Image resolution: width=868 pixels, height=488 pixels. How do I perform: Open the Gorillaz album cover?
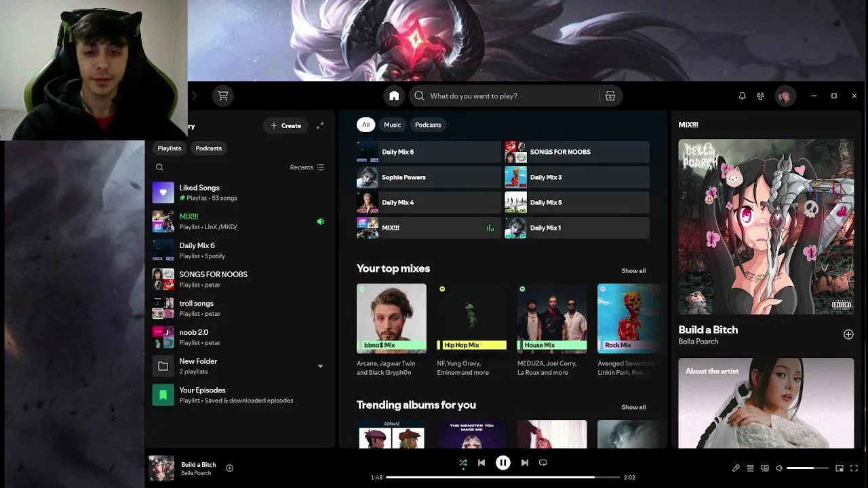(391, 434)
